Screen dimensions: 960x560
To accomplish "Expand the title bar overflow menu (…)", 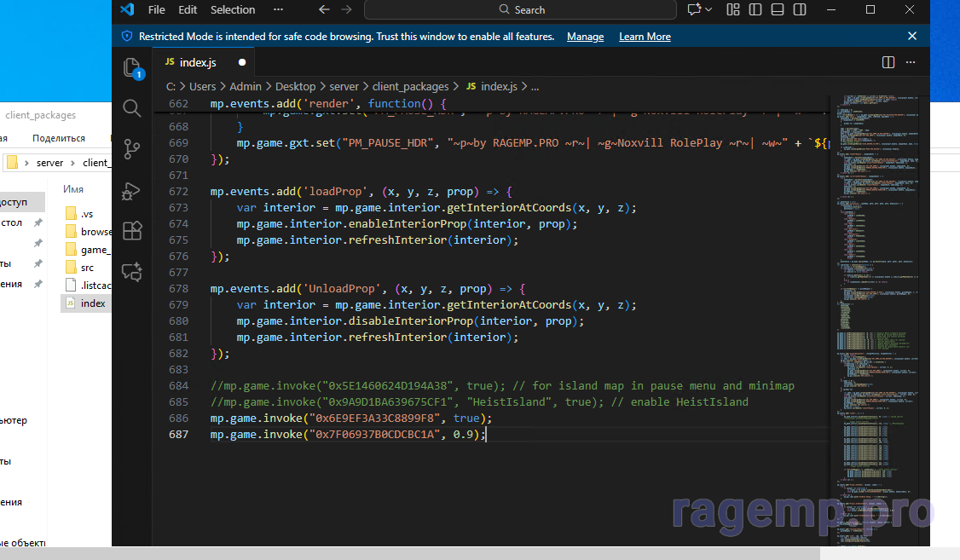I will pos(278,9).
